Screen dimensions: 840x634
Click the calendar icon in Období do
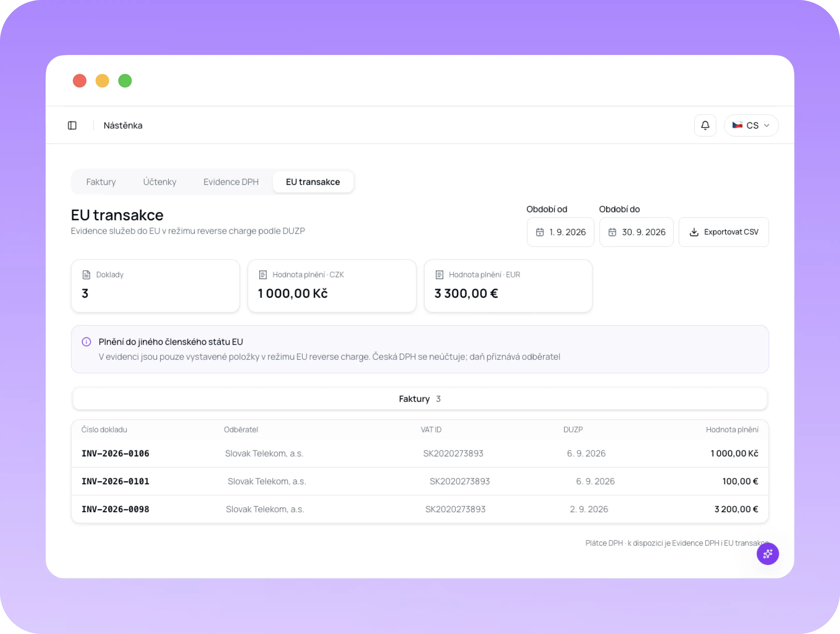612,232
